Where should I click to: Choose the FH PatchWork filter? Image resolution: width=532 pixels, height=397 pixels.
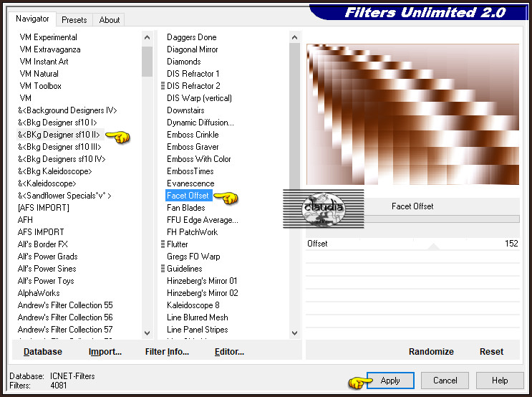coord(193,232)
